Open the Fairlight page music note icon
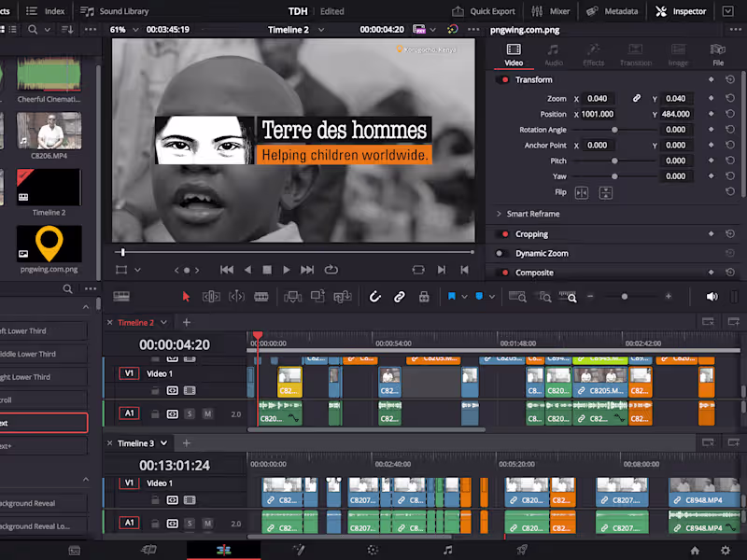The image size is (747, 560). (x=447, y=551)
